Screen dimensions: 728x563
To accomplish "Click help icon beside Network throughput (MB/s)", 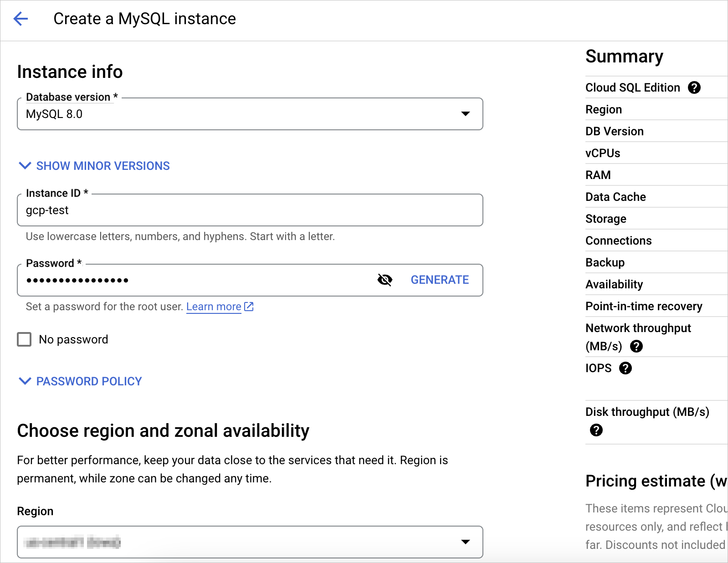I will pyautogui.click(x=636, y=346).
